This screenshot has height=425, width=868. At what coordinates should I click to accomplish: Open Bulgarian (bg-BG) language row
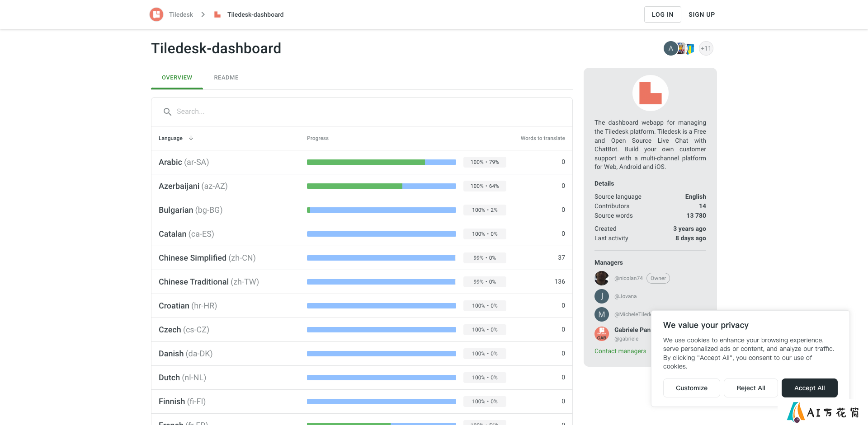pos(362,210)
